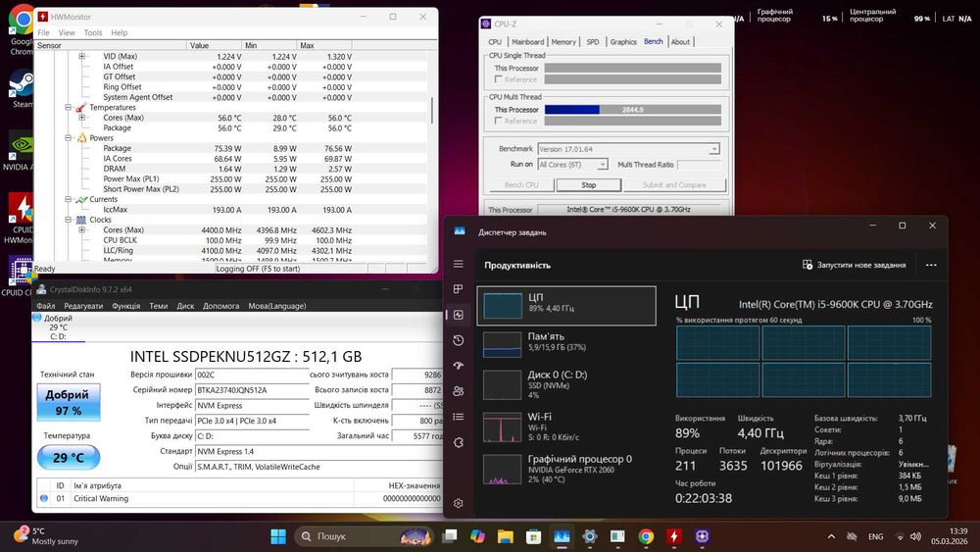980x552 pixels.
Task: Click Steam desktop shortcut
Action: [x=22, y=88]
